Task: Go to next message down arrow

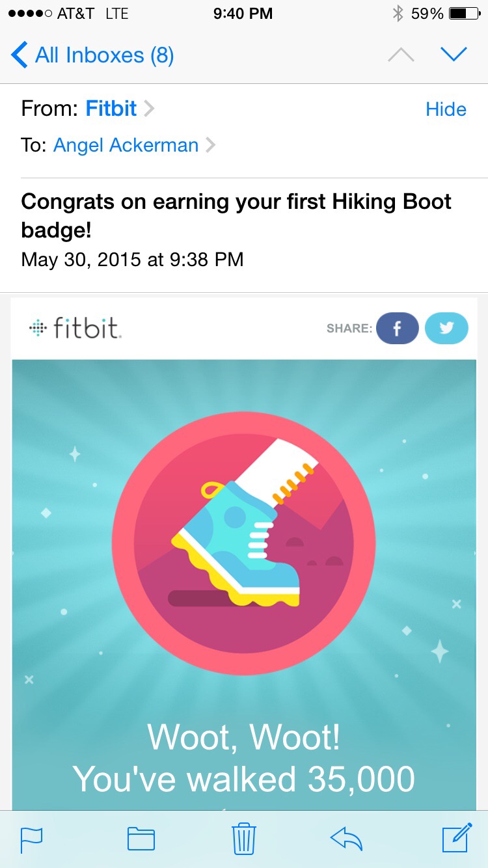Action: tap(454, 55)
